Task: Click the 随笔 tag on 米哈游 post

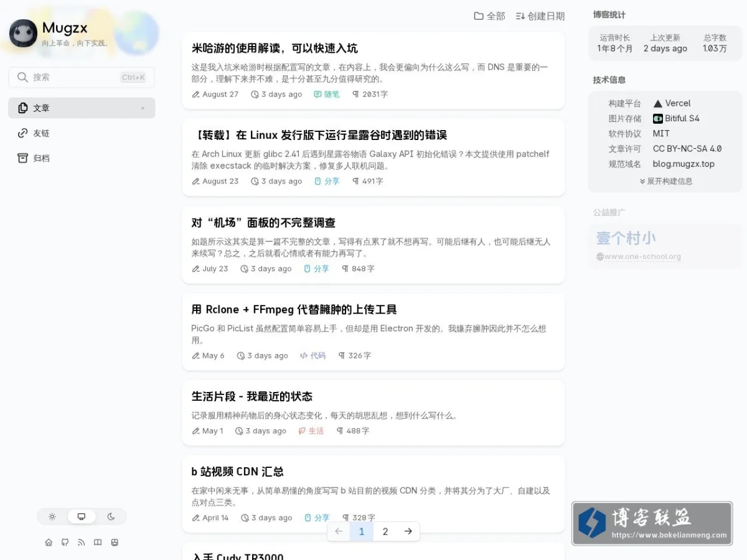Action: pyautogui.click(x=326, y=95)
